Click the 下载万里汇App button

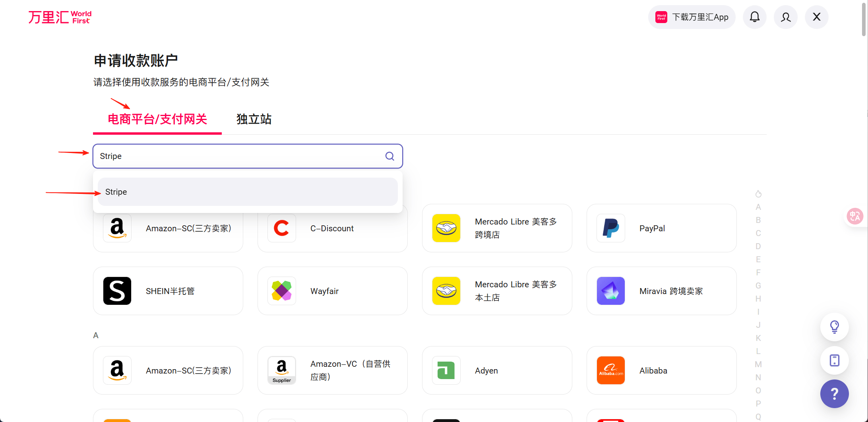(x=692, y=17)
